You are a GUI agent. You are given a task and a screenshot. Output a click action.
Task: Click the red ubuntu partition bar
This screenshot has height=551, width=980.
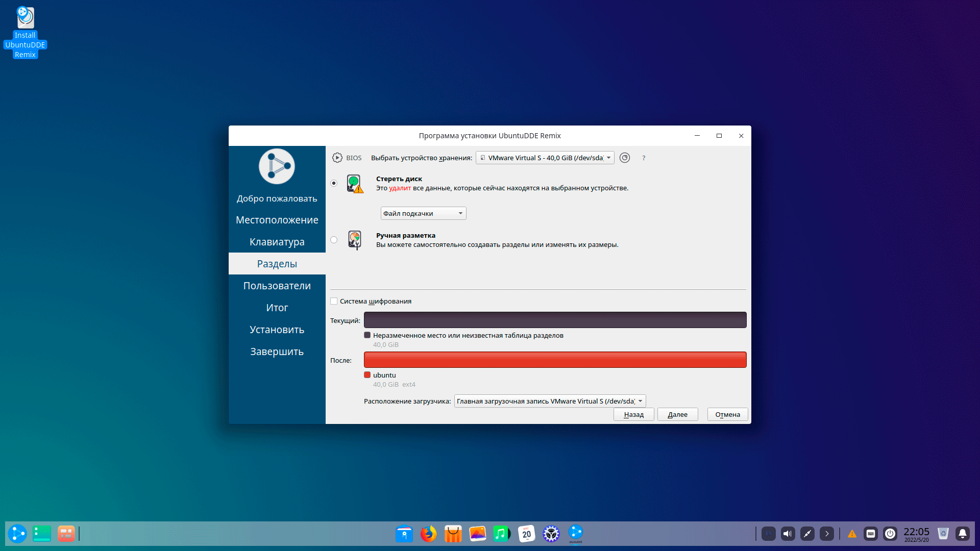coord(555,360)
